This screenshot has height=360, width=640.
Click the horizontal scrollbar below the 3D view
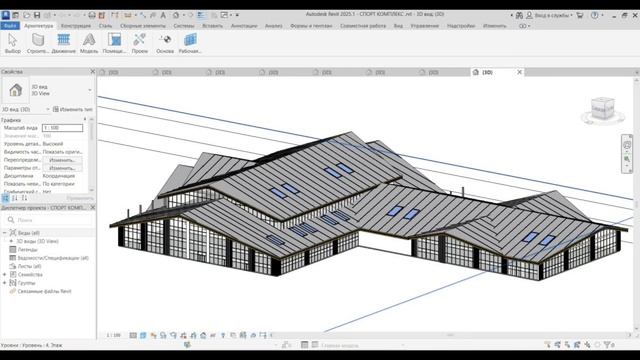pyautogui.click(x=450, y=335)
